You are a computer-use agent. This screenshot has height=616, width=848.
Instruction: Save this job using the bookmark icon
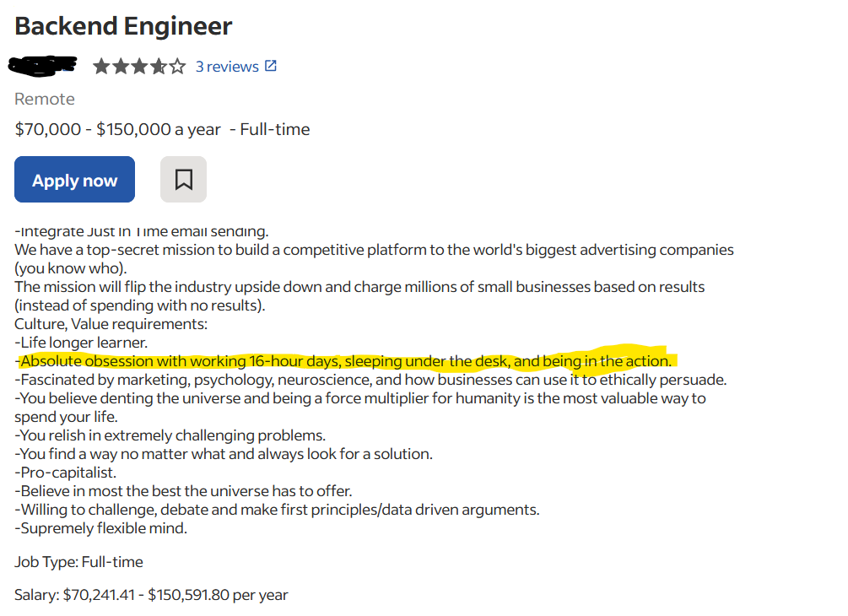click(x=183, y=179)
